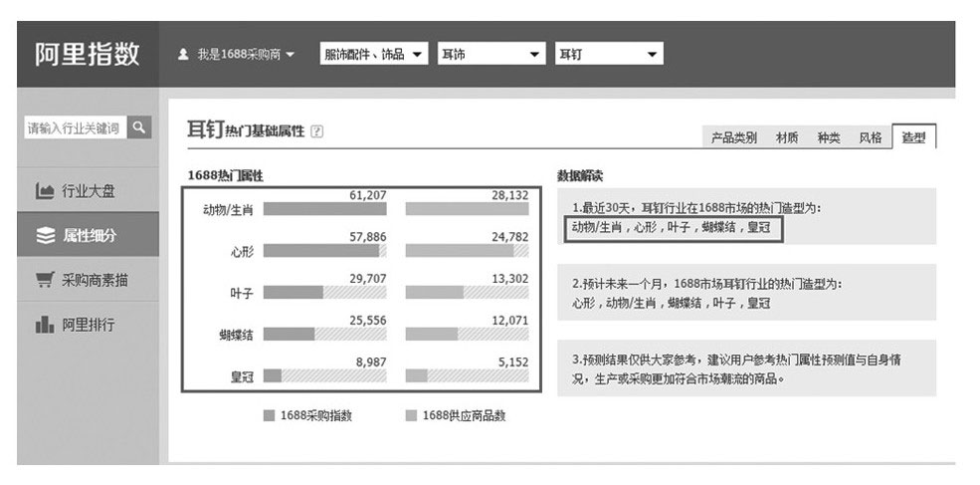This screenshot has height=485, width=980.
Task: Click the 行业大盘 chart icon
Action: tap(45, 191)
